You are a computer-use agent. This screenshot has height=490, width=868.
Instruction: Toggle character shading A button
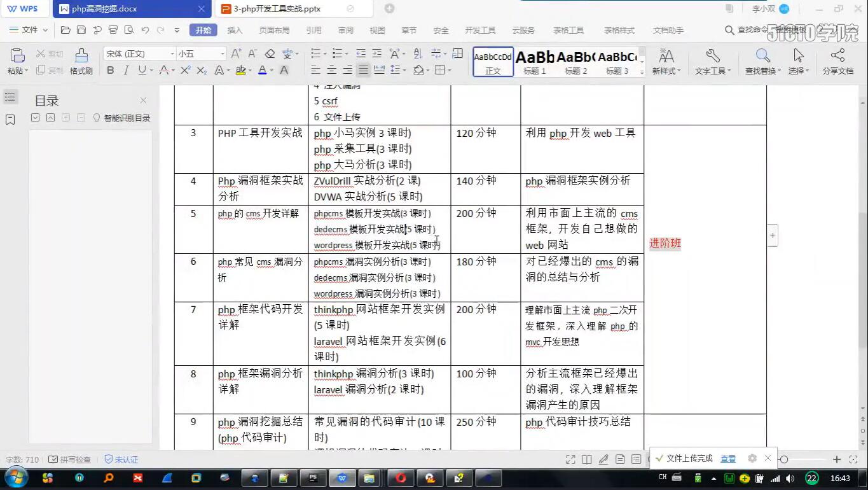284,70
